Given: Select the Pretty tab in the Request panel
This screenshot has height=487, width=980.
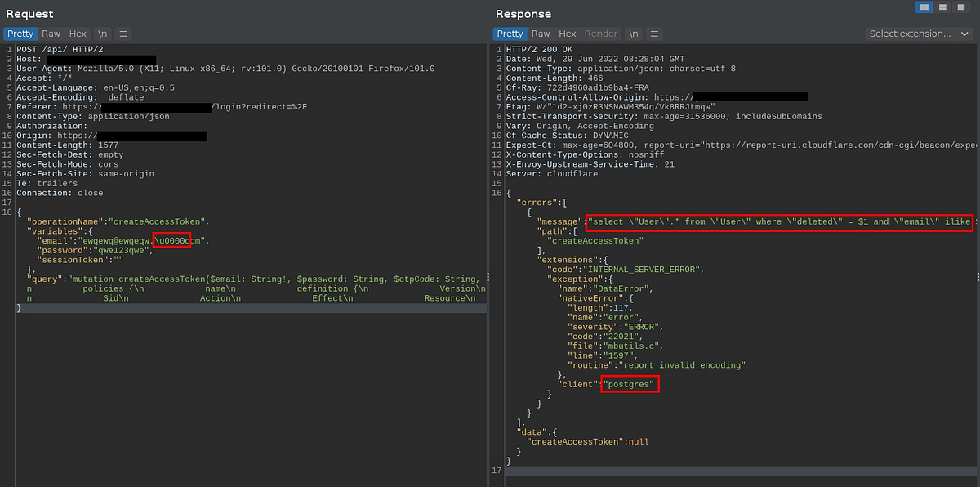Looking at the screenshot, I should click(20, 34).
